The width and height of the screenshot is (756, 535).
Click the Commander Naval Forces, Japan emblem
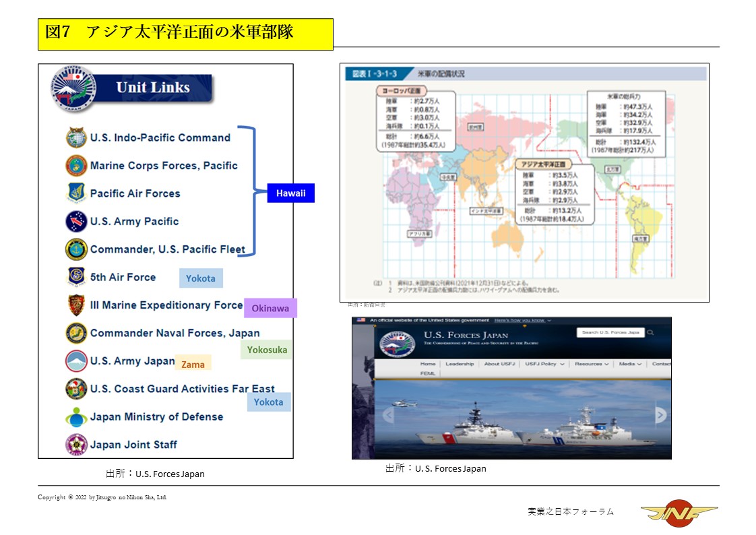coord(76,333)
